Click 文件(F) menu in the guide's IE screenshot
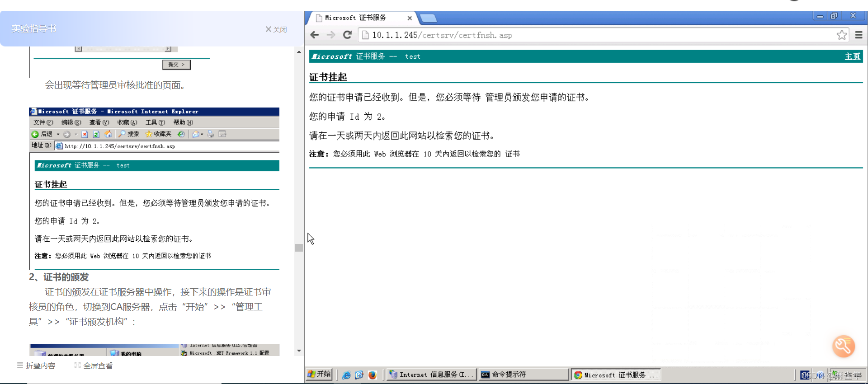 coord(43,122)
